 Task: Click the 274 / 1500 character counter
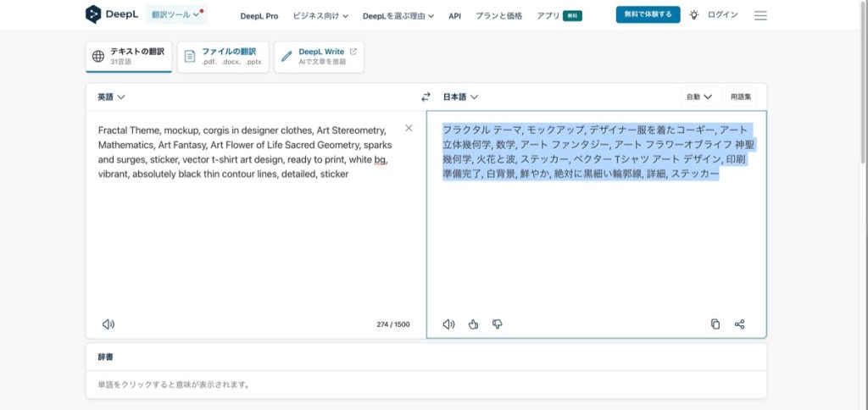[x=393, y=324]
